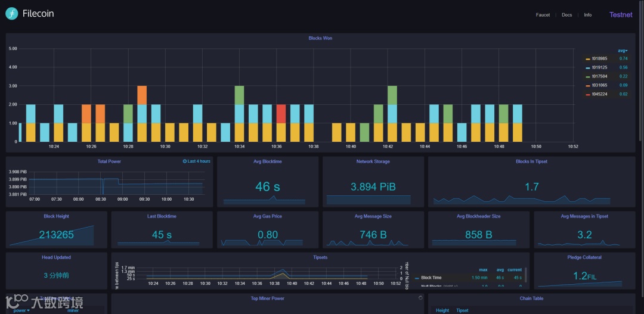Click the Tipsets legend scrollbar

point(526,274)
